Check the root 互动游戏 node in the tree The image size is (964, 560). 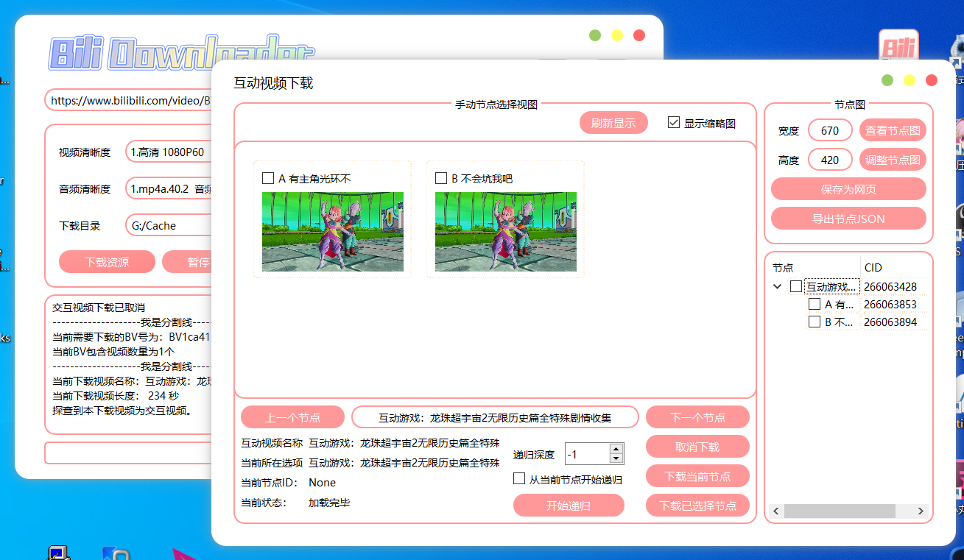[x=798, y=286]
